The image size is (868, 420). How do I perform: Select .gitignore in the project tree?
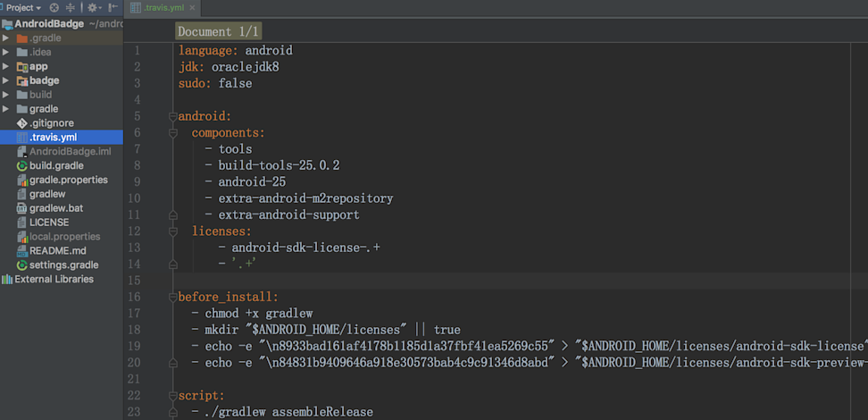tap(52, 123)
